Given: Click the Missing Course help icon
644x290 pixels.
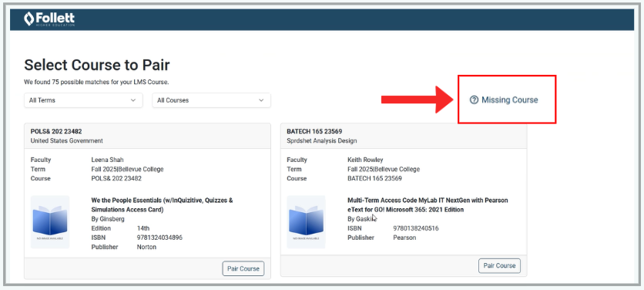Looking at the screenshot, I should [x=474, y=100].
